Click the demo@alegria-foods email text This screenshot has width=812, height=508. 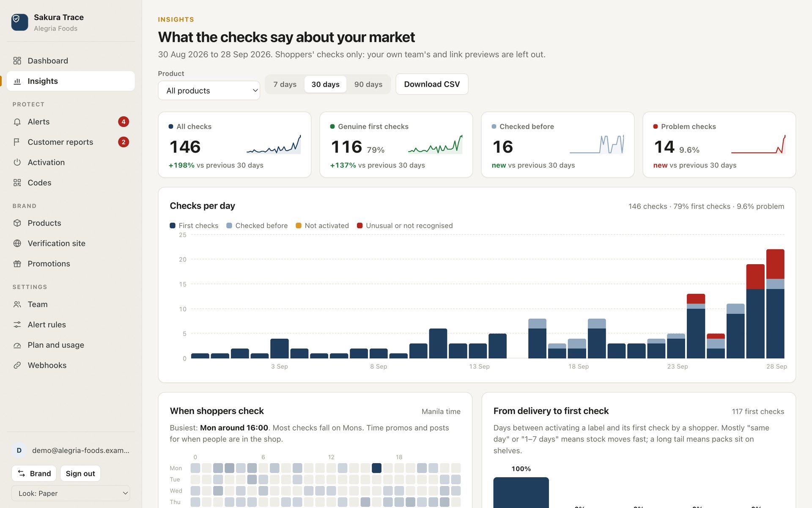(x=81, y=450)
